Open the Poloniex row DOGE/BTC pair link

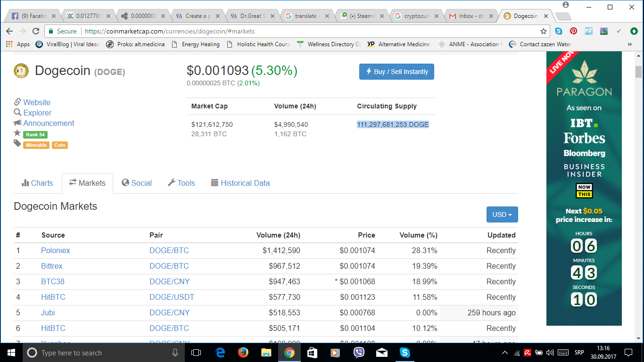click(169, 250)
